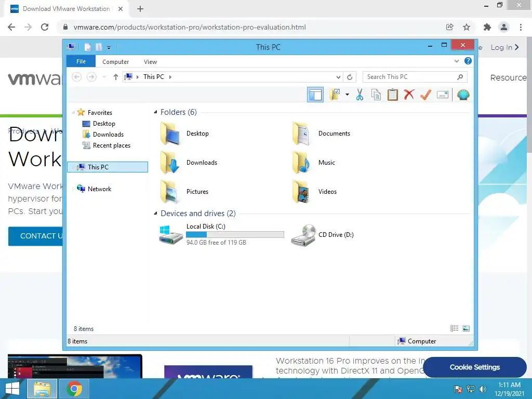The width and height of the screenshot is (532, 399).
Task: Open Chrome extensions puzzle icon
Action: tap(487, 27)
